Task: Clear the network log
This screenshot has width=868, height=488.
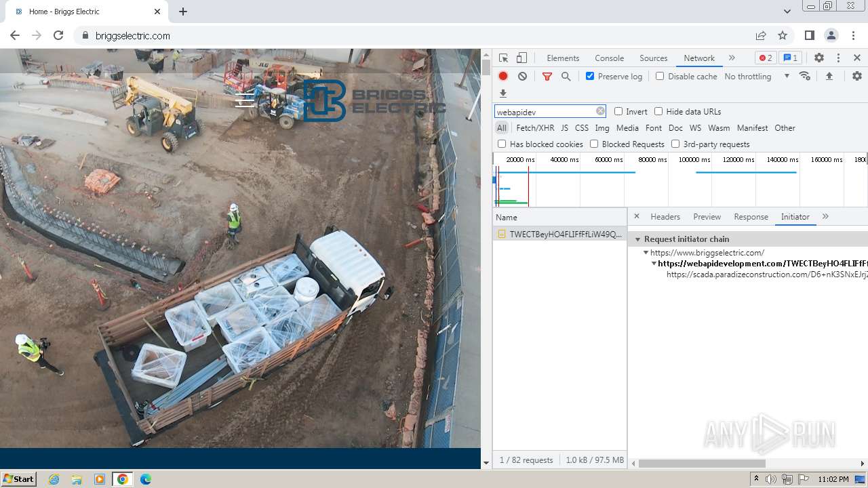Action: click(522, 76)
